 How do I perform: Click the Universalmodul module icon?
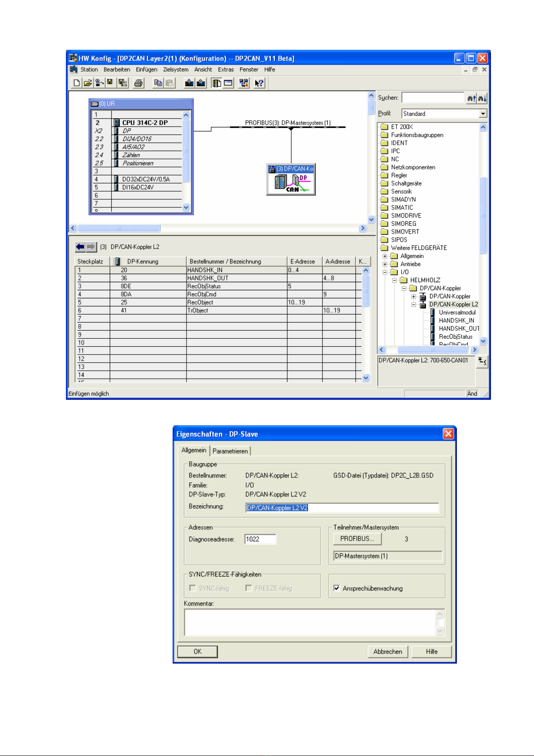433,313
